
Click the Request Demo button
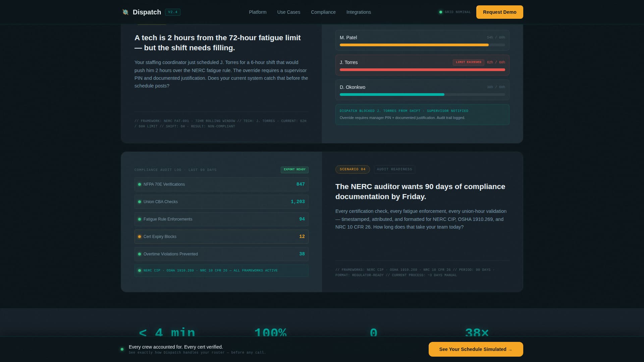point(499,12)
